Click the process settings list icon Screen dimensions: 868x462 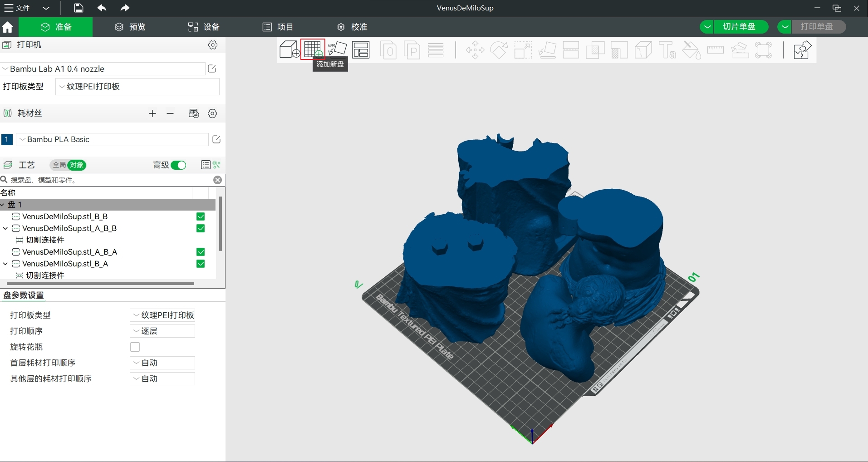pos(206,165)
